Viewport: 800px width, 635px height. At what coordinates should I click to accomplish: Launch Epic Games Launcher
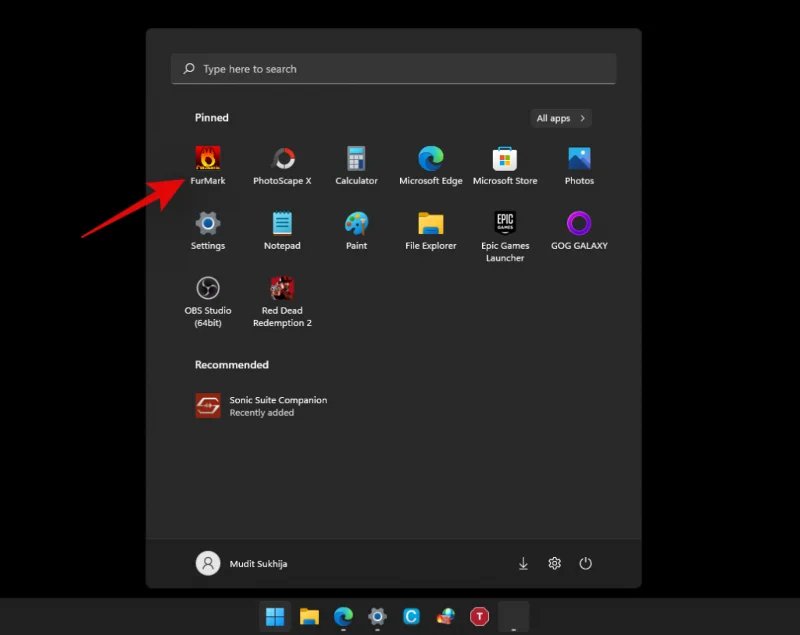pyautogui.click(x=505, y=224)
